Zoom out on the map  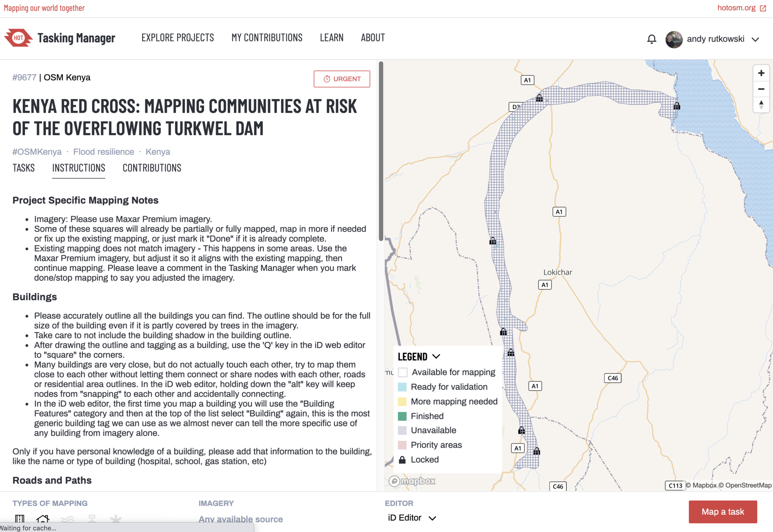point(761,89)
